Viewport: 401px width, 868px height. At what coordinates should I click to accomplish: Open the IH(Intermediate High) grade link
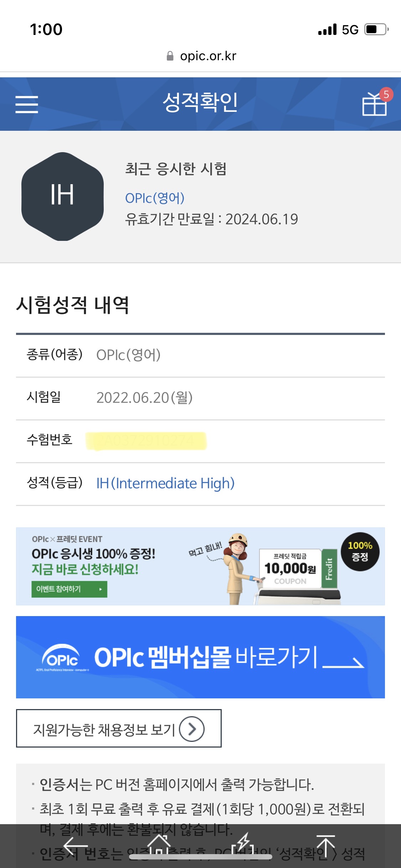click(165, 484)
